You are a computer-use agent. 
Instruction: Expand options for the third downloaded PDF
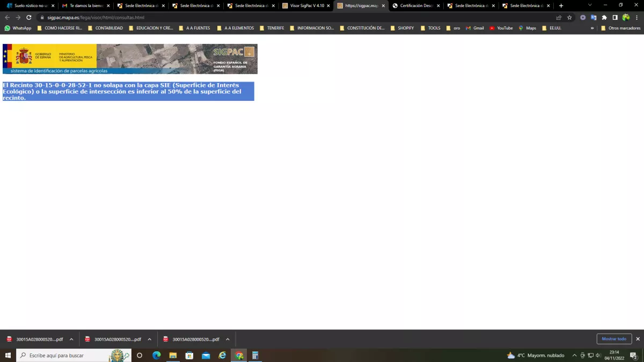click(x=228, y=339)
